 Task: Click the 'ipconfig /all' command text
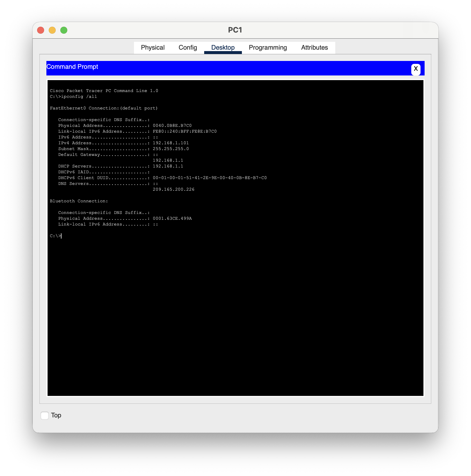pyautogui.click(x=79, y=97)
